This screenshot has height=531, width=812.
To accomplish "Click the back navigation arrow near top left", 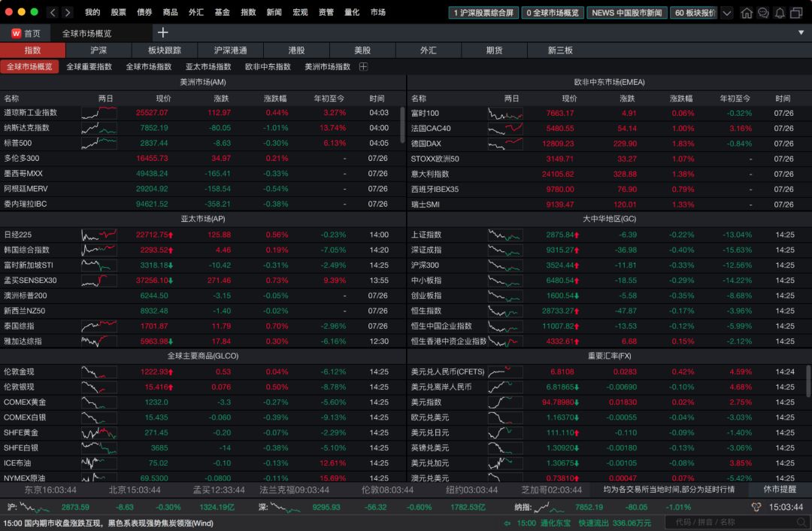I will tap(51, 12).
